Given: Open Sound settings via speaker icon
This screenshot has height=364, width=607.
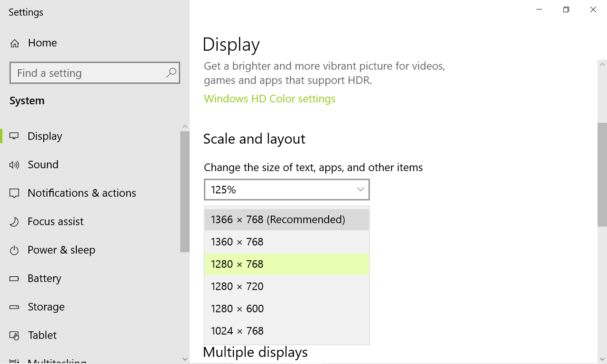Looking at the screenshot, I should click(x=14, y=165).
